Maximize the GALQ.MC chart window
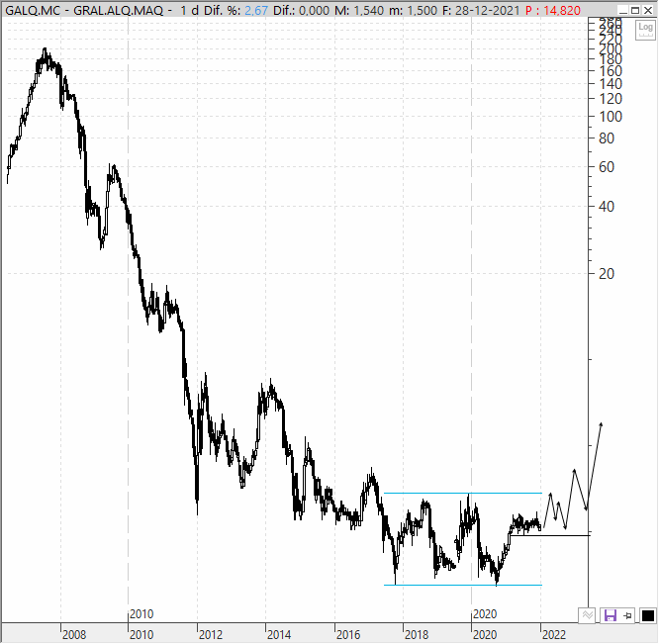The height and width of the screenshot is (644, 659). pos(635,10)
